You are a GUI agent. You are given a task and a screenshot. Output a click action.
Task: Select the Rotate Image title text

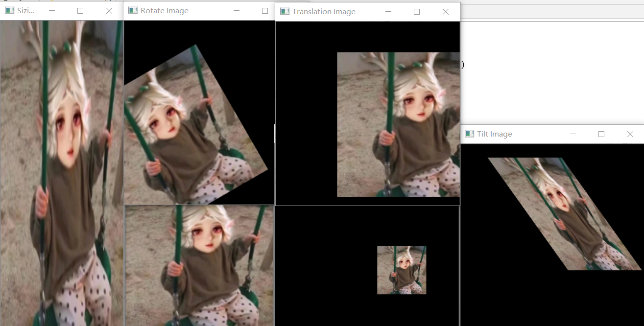165,11
